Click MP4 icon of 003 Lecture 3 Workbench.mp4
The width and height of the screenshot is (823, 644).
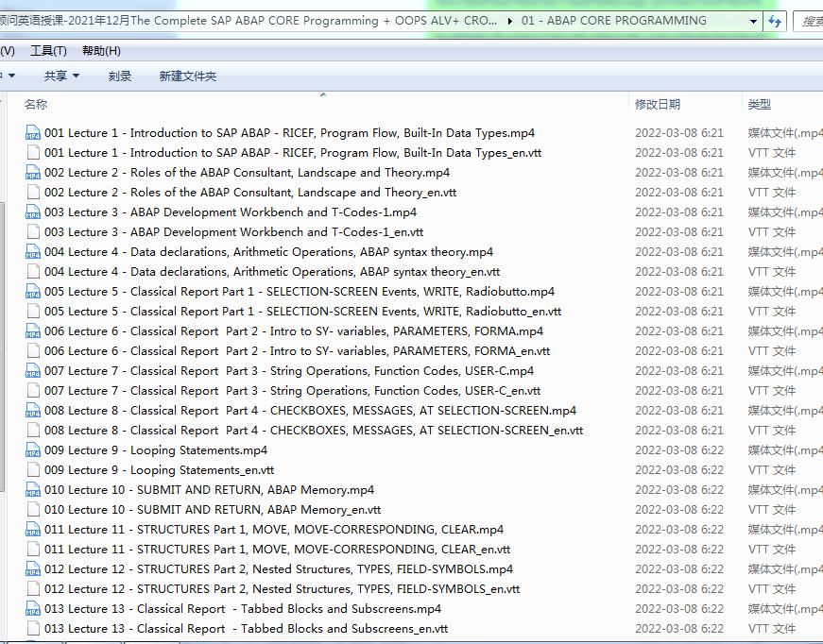point(33,212)
